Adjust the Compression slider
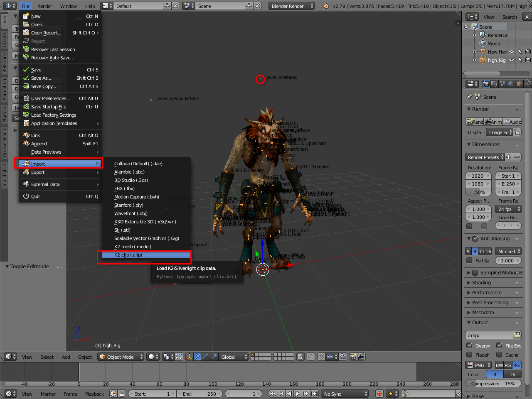Screen dimensions: 532x399 pyautogui.click(x=493, y=384)
